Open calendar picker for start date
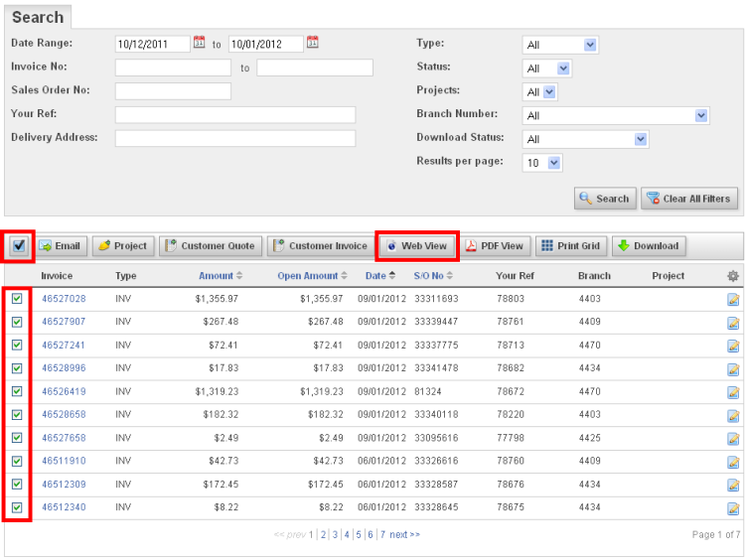This screenshot has width=745, height=560. [x=199, y=43]
